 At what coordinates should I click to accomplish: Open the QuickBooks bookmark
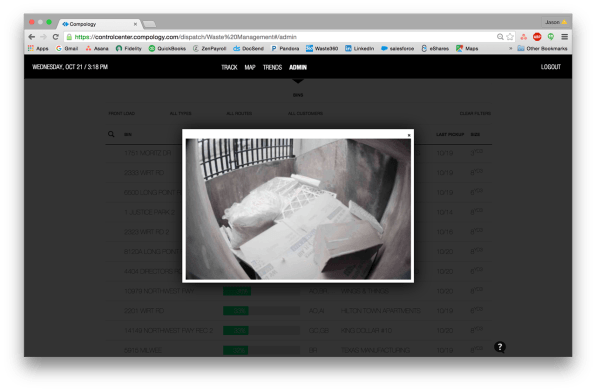(167, 49)
